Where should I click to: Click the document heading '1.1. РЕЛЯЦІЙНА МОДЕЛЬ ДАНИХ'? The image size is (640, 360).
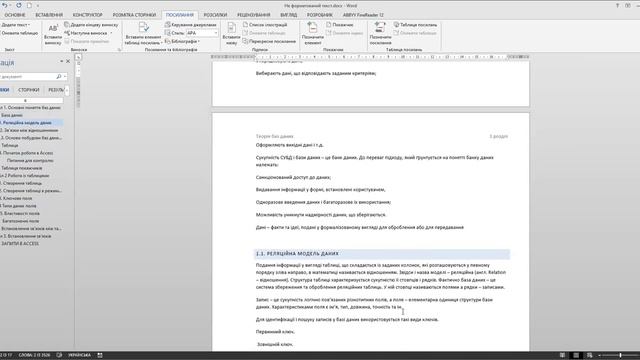pyautogui.click(x=297, y=254)
